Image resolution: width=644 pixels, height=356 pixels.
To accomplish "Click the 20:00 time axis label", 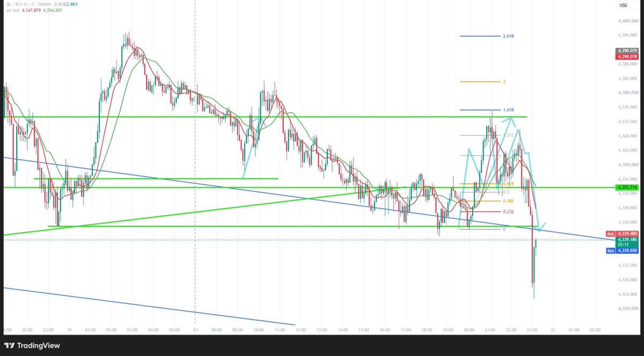I will (x=469, y=330).
